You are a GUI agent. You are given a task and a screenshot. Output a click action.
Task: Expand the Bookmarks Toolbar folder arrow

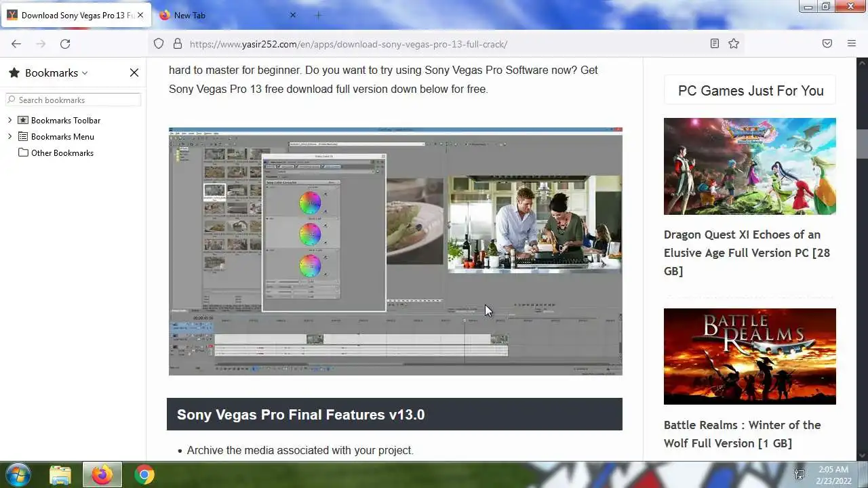coord(10,120)
